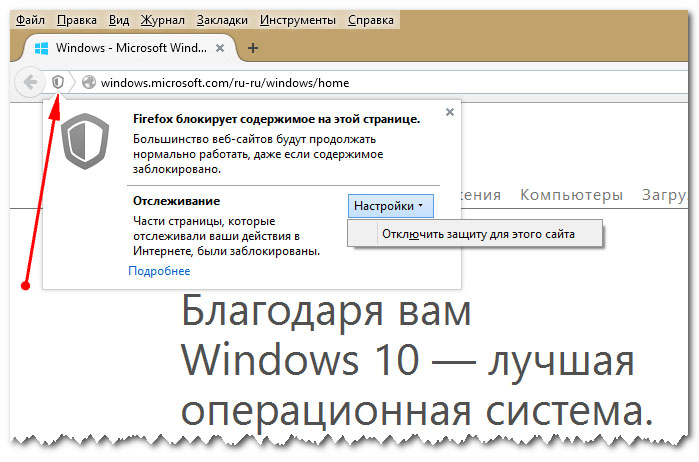The height and width of the screenshot is (462, 699).
Task: Choose Отключить защиту для этого сайта
Action: pos(475,234)
